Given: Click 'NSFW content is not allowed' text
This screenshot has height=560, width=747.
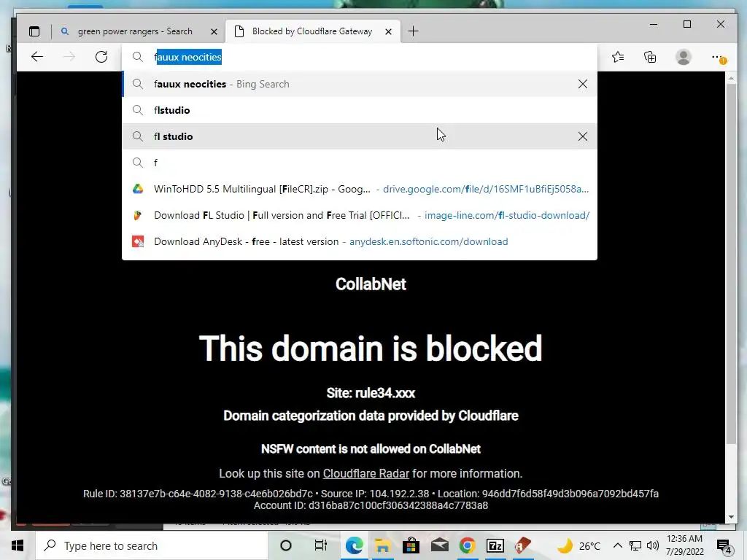Looking at the screenshot, I should point(371,448).
